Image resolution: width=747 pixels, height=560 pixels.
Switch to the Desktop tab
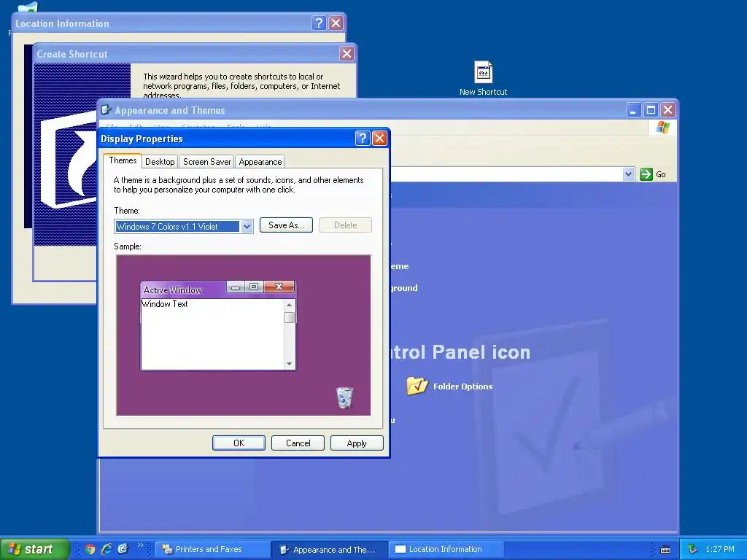click(x=160, y=161)
